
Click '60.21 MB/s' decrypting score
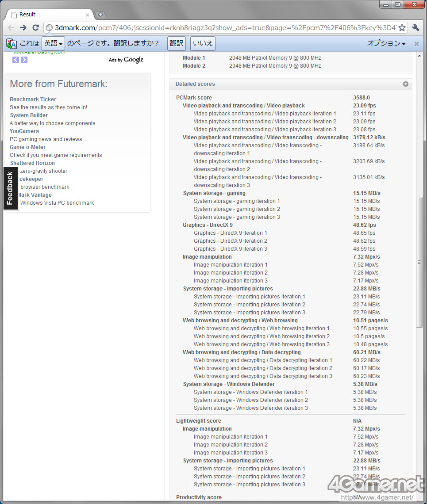tap(366, 352)
